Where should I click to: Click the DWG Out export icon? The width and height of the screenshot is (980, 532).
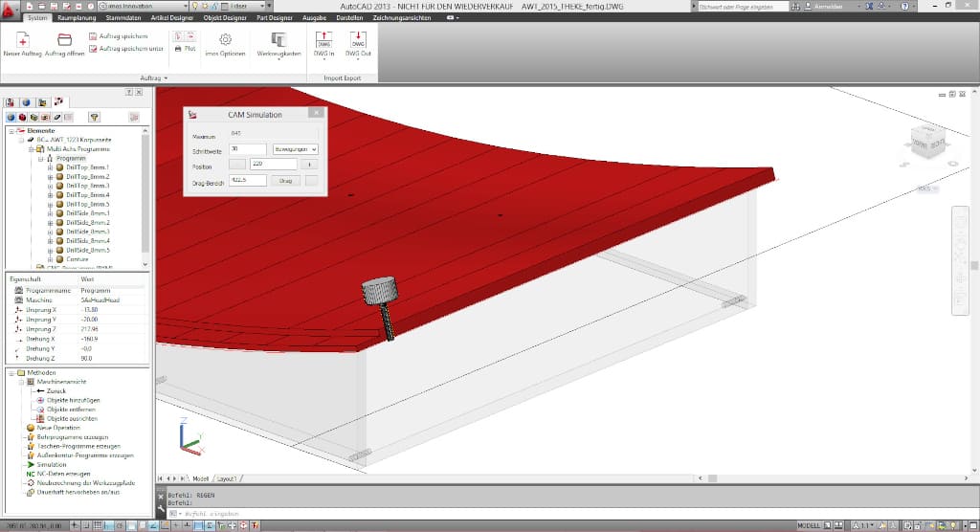click(358, 40)
